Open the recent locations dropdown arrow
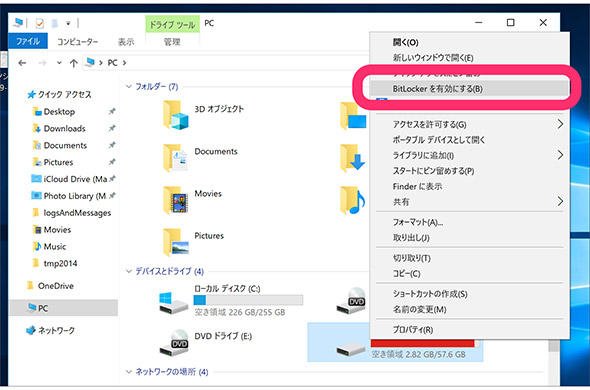 59,63
